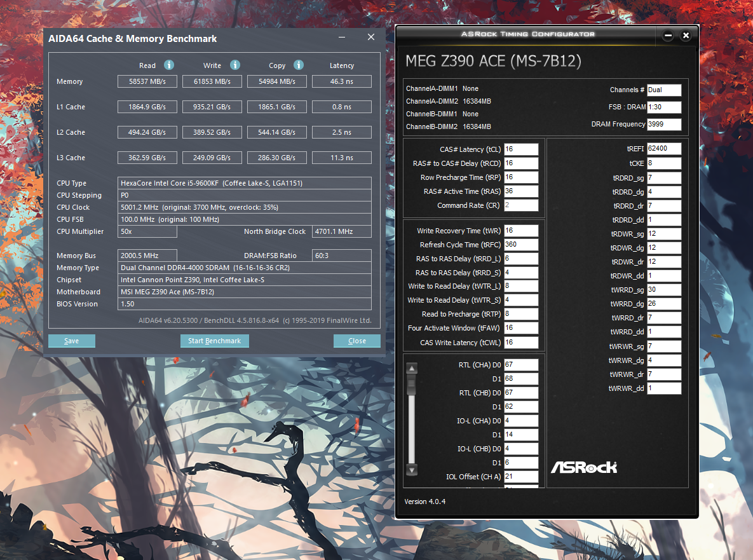Click the Motherboard field MSI MEG Z390 Ace
The image size is (753, 560).
tap(245, 292)
